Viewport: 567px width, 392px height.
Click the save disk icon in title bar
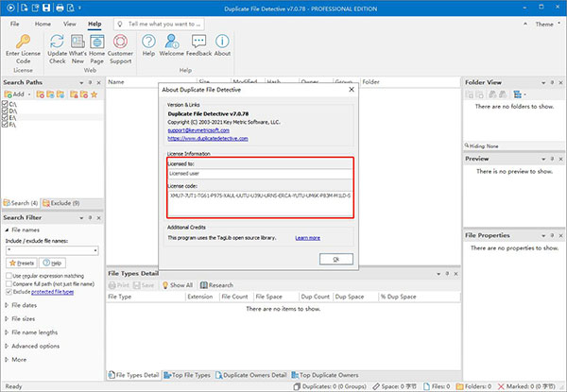click(x=46, y=8)
